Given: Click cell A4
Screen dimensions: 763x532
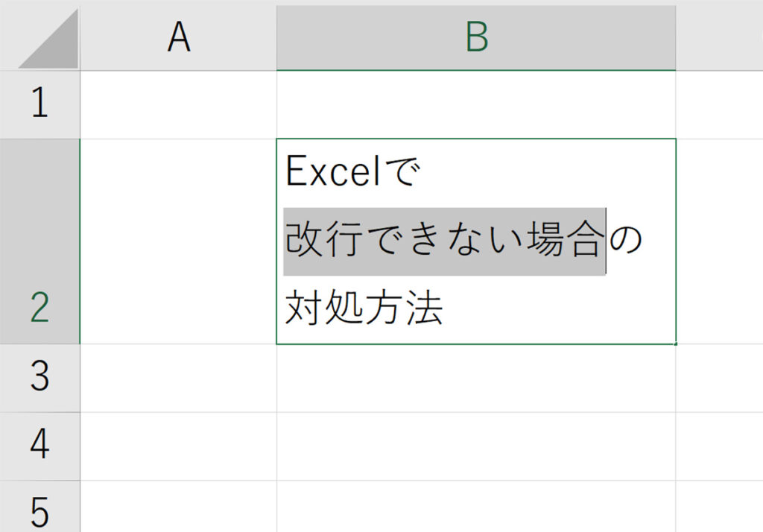Looking at the screenshot, I should coord(179,446).
